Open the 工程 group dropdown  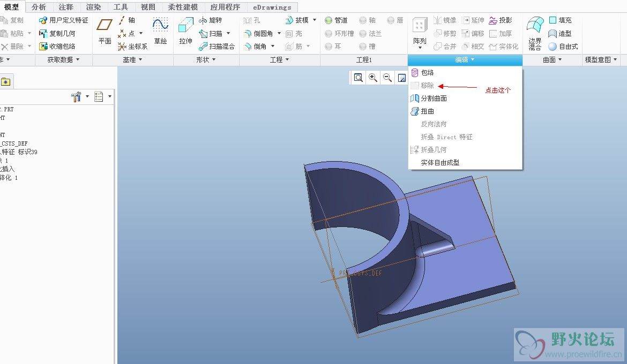(x=280, y=59)
